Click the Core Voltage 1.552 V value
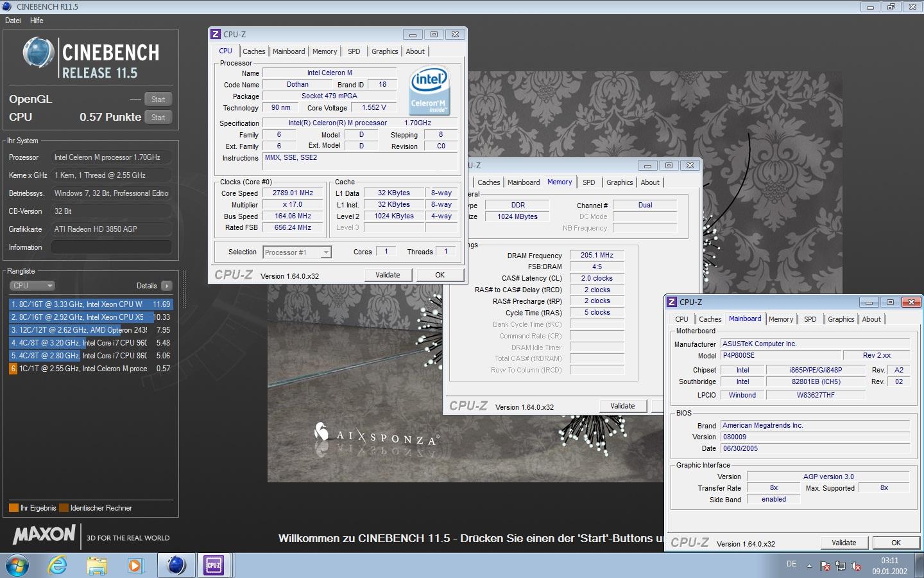924x578 pixels. (374, 107)
